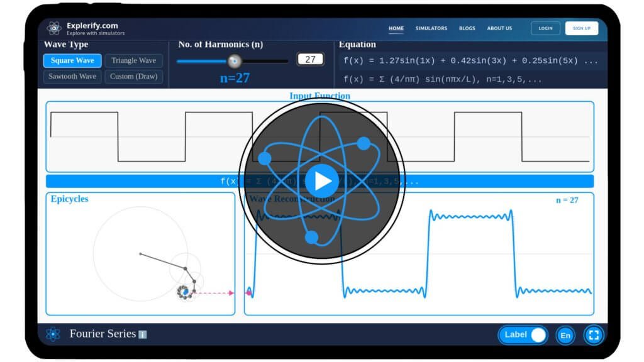The width and height of the screenshot is (644, 362).
Task: Enter fullscreen using the bottom-right icon
Action: coord(593,335)
